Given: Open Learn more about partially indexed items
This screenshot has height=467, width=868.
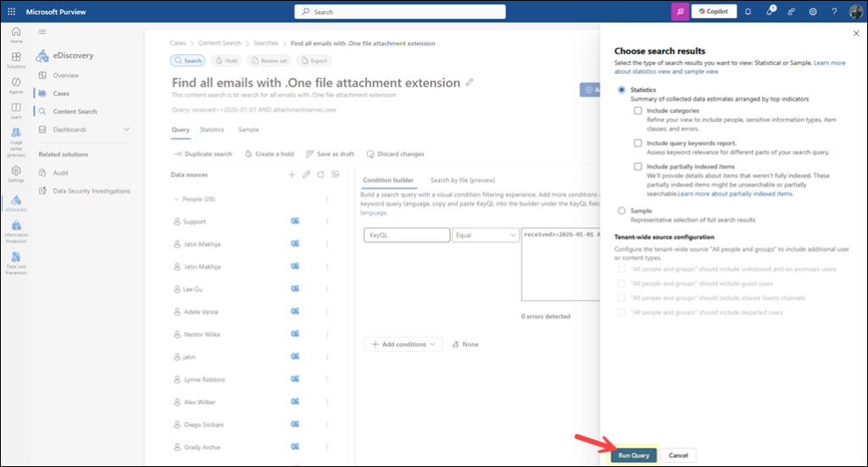Looking at the screenshot, I should coord(736,193).
